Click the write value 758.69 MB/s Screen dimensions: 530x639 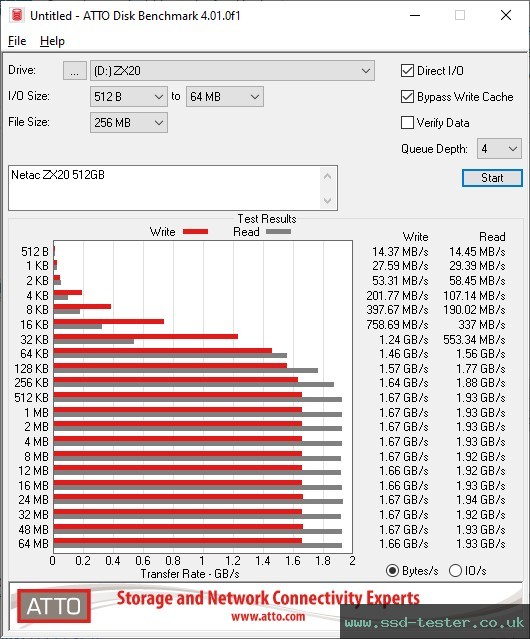click(397, 325)
